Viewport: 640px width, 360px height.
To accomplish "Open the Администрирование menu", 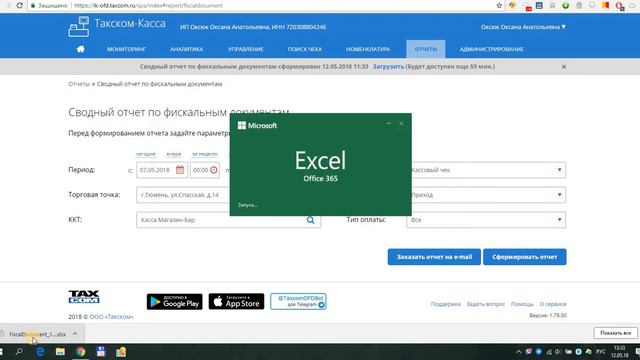I will pos(491,49).
